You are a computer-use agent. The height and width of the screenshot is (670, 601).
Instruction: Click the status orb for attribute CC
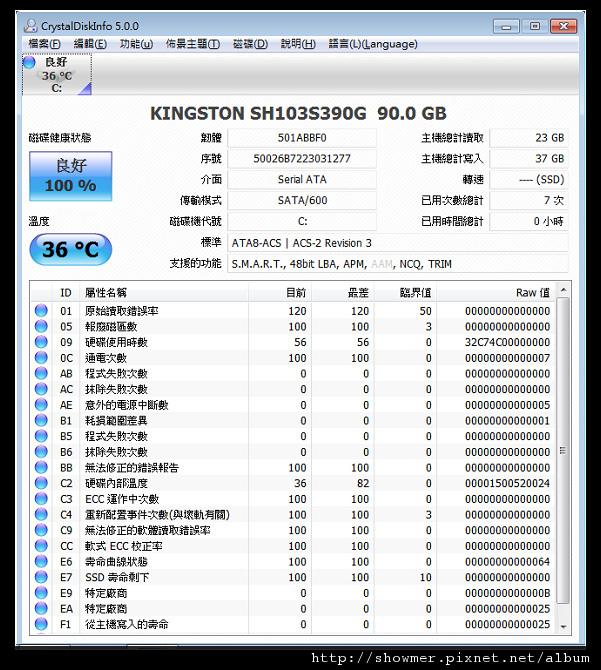click(x=41, y=546)
